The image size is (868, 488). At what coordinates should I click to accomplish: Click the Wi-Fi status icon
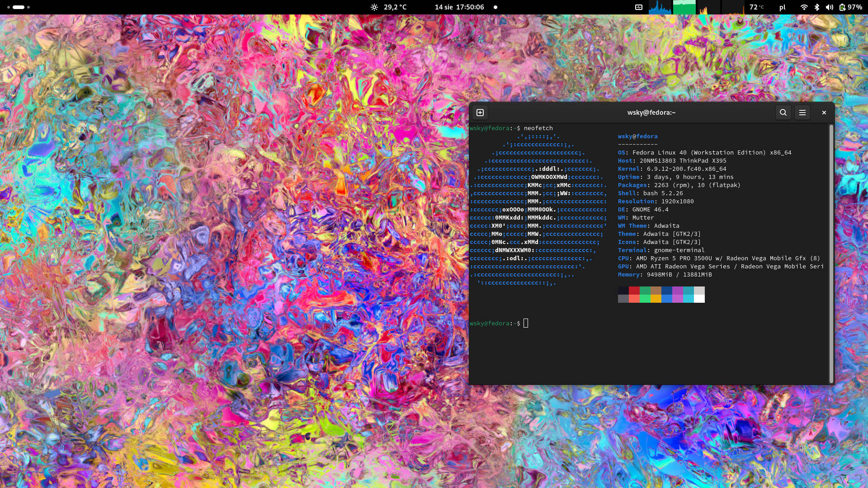pyautogui.click(x=804, y=7)
